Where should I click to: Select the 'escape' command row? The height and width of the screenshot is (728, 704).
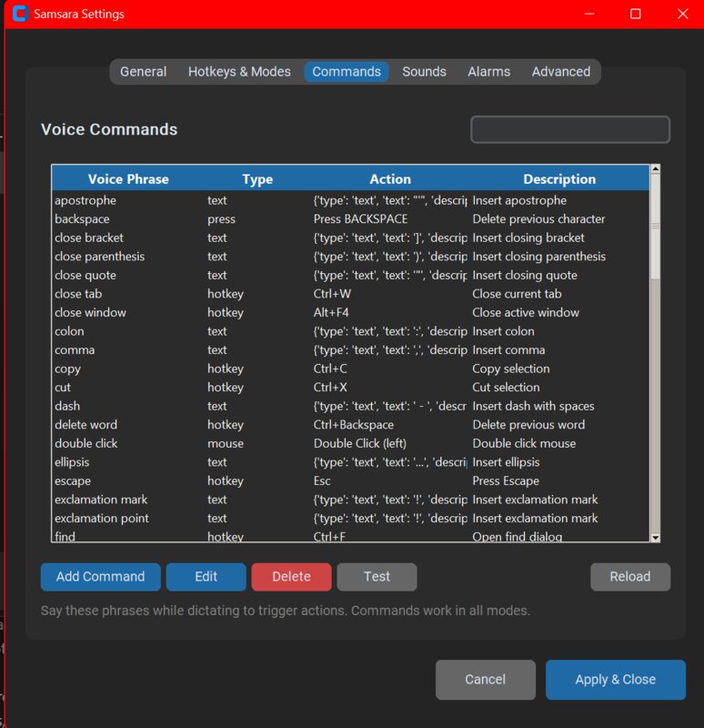point(350,480)
